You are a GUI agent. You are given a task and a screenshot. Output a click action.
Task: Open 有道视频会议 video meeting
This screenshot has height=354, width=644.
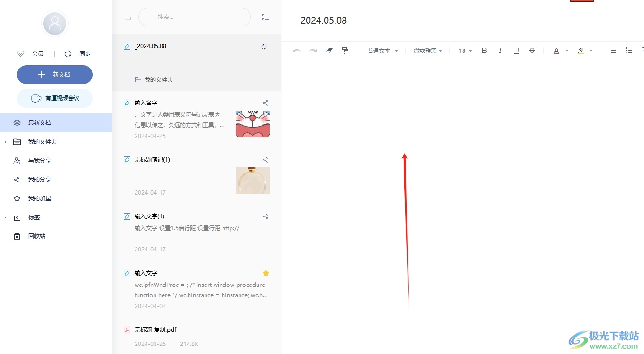pyautogui.click(x=55, y=98)
